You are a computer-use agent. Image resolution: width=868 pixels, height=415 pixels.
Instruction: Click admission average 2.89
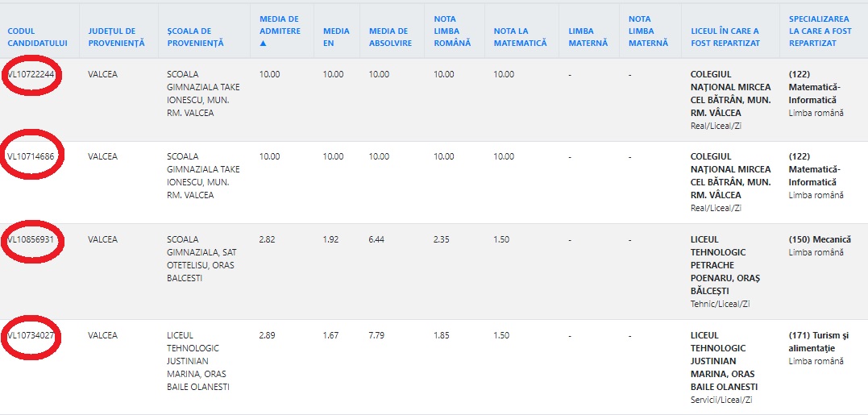coord(267,335)
